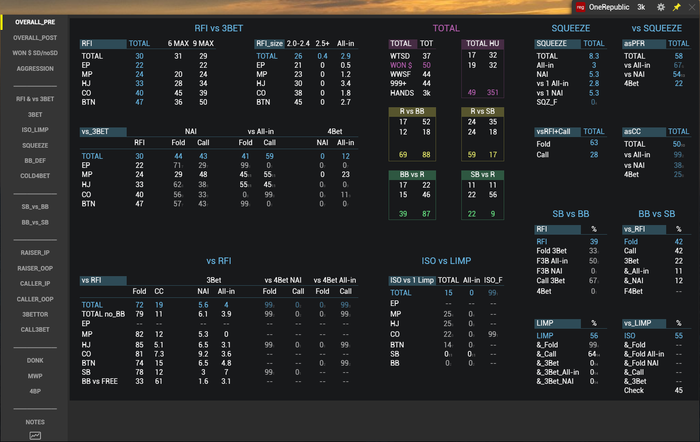
Task: Click the ISO row under vs_LIMP
Action: pyautogui.click(x=654, y=336)
